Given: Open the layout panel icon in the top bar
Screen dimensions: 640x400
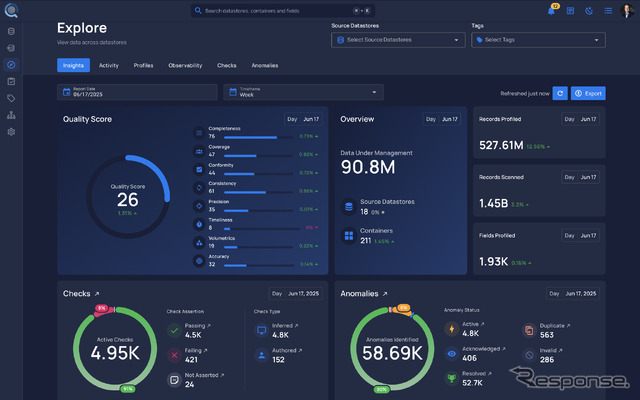Looking at the screenshot, I should pyautogui.click(x=570, y=11).
